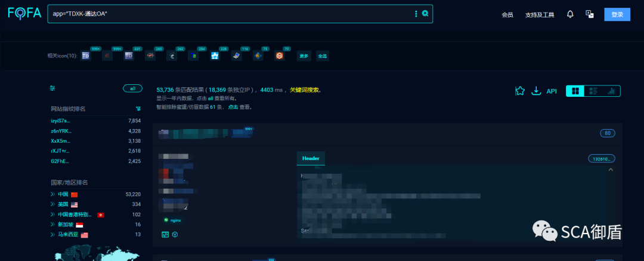Viewport: 644px width, 261px height.
Task: Click the 18,369 independent IP count
Action: 217,90
